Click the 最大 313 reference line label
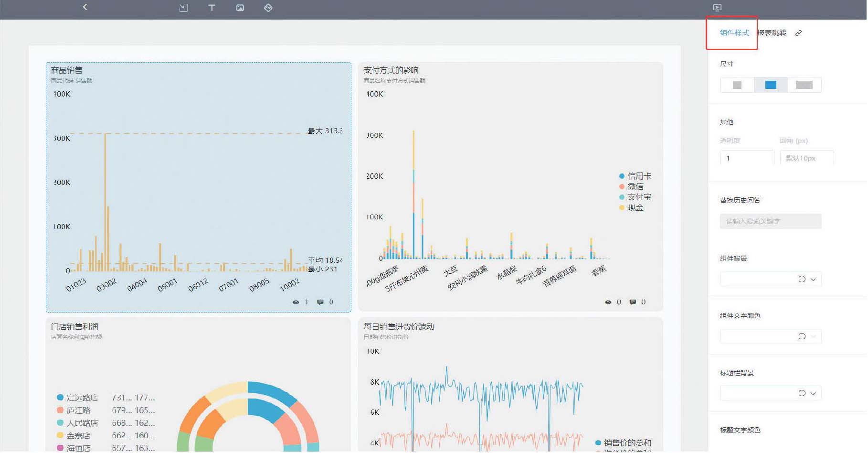Viewport: 868px width, 453px height. coord(325,131)
